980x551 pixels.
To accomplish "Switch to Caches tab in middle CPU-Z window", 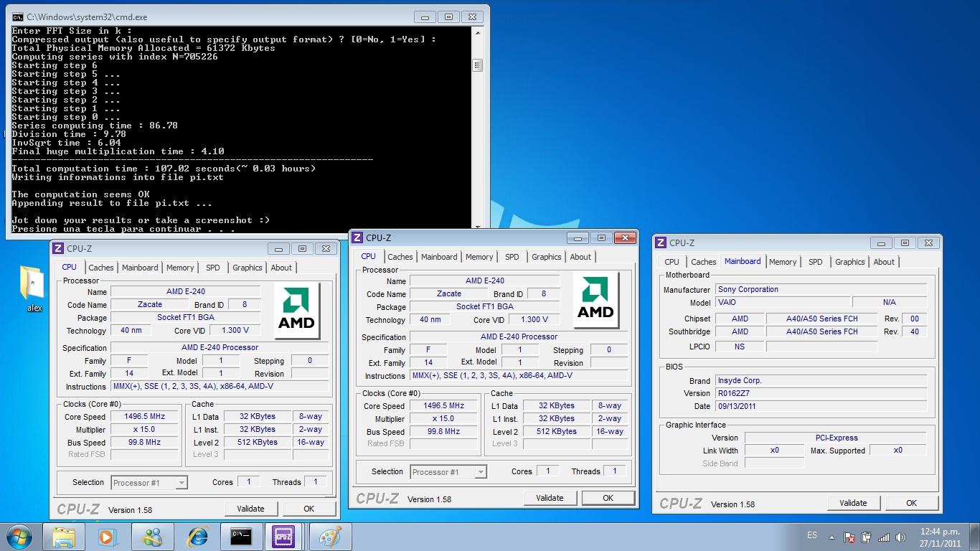I will (x=400, y=257).
